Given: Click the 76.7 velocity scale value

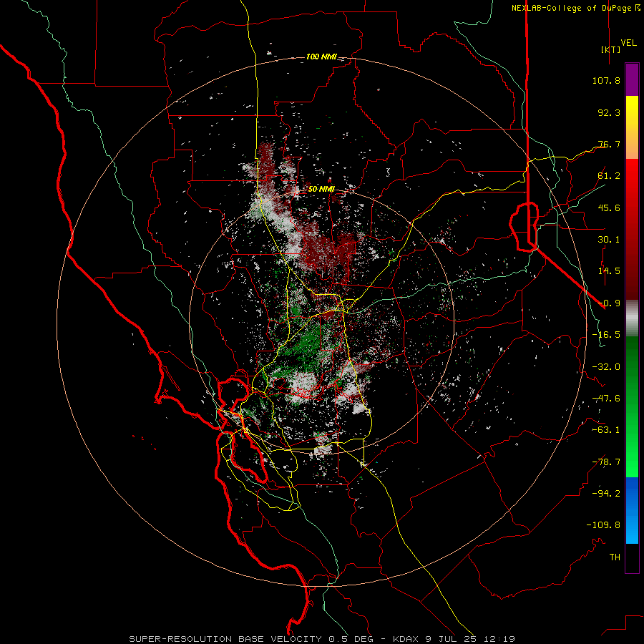Looking at the screenshot, I should pyautogui.click(x=609, y=144).
